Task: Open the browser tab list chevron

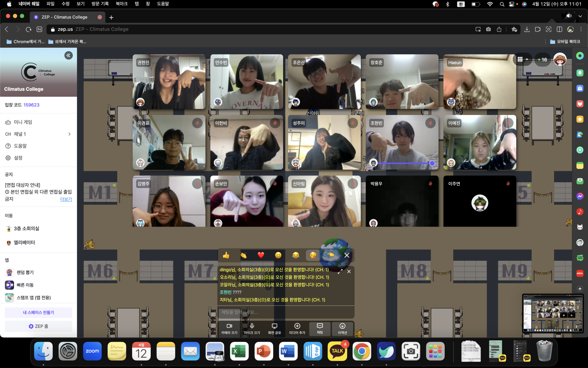Action: [x=580, y=16]
